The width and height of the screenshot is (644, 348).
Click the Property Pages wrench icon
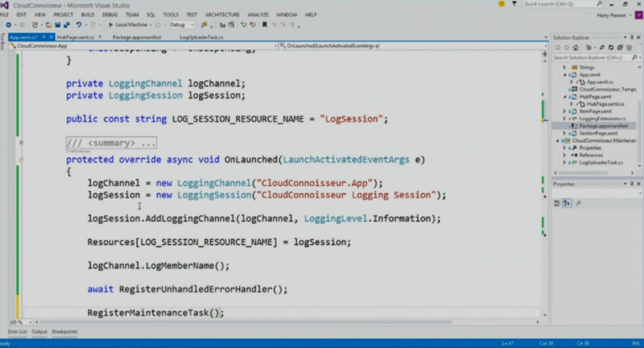click(579, 203)
